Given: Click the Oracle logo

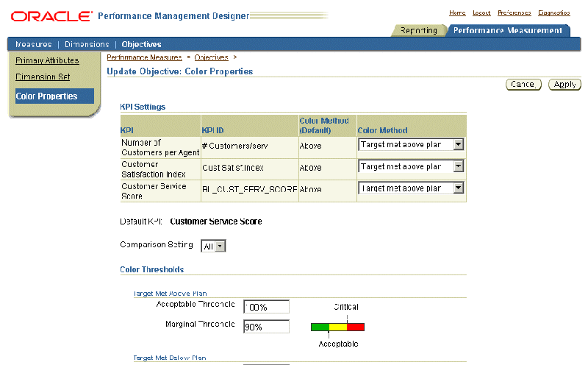Looking at the screenshot, I should (51, 16).
